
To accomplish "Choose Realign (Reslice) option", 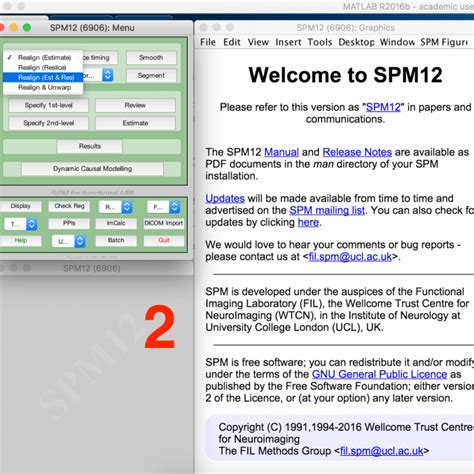I will [x=43, y=68].
